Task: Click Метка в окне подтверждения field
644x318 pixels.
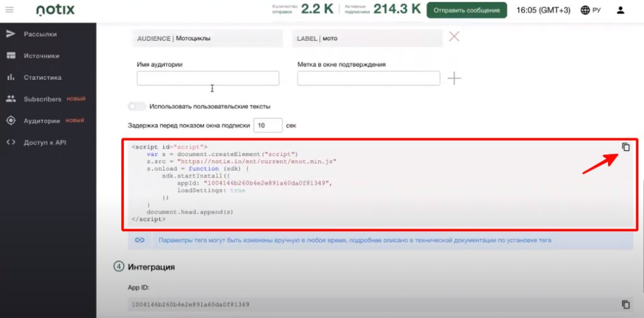Action: pyautogui.click(x=369, y=78)
